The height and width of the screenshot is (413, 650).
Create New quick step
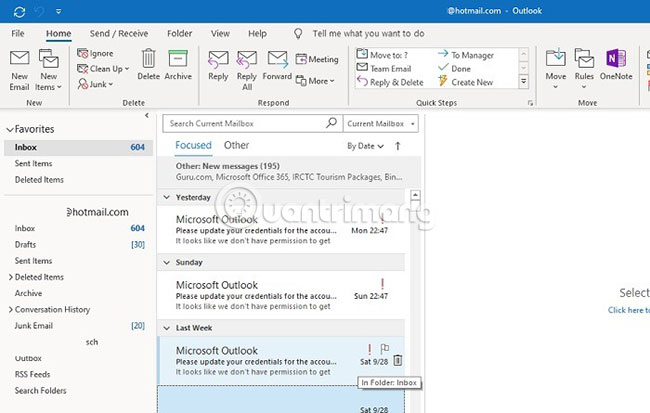(466, 82)
